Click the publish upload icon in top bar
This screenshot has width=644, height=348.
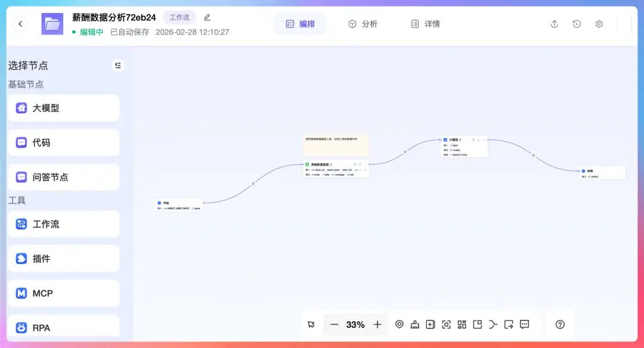[554, 23]
